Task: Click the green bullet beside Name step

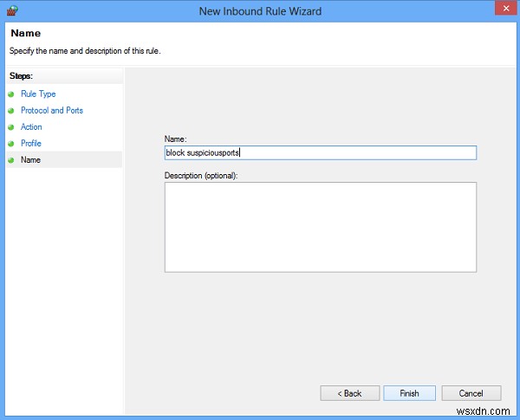Action: pos(11,160)
